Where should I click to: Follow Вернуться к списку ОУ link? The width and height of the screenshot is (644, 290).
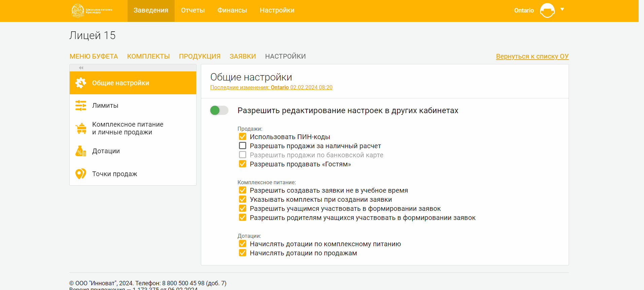[x=532, y=56]
